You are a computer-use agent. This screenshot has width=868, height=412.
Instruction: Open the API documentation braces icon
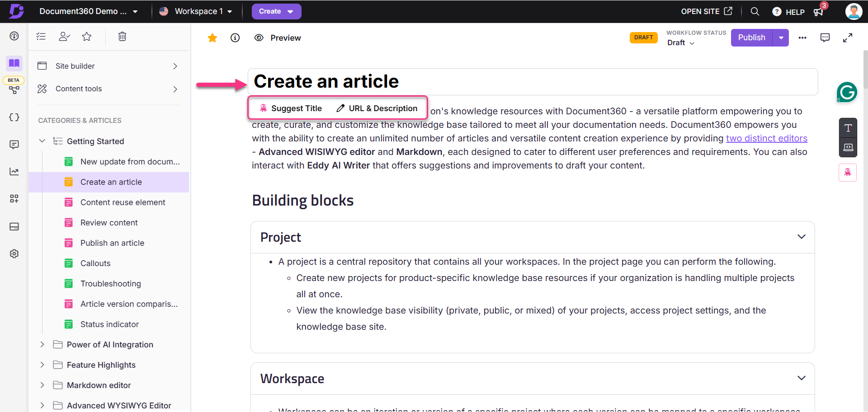pyautogui.click(x=14, y=117)
